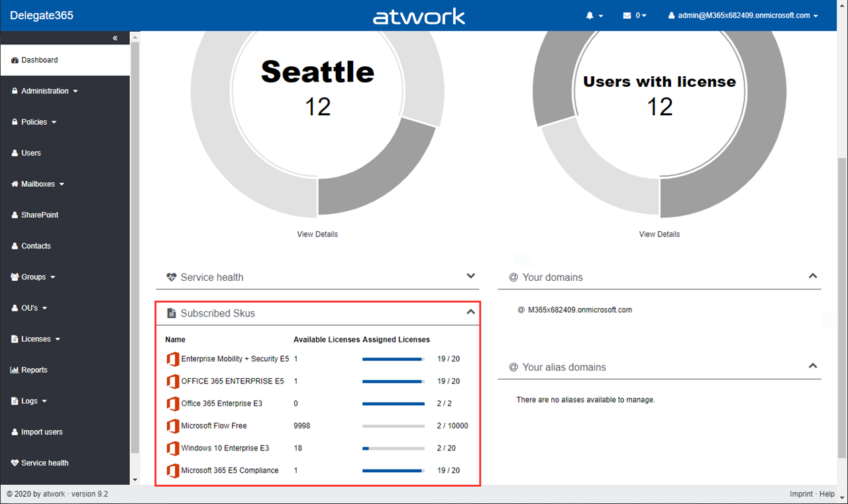This screenshot has height=504, width=848.
Task: Click the Windows 10 Enterprise E3 product icon
Action: coord(173,448)
